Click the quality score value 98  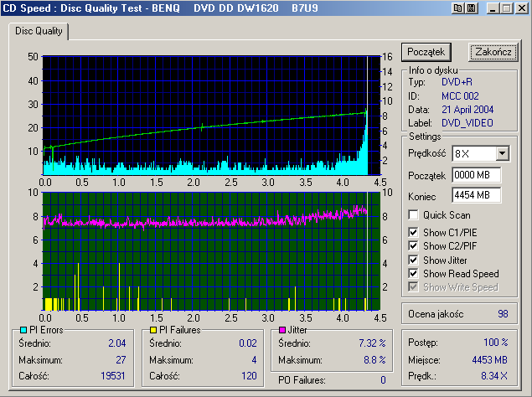[x=503, y=314]
